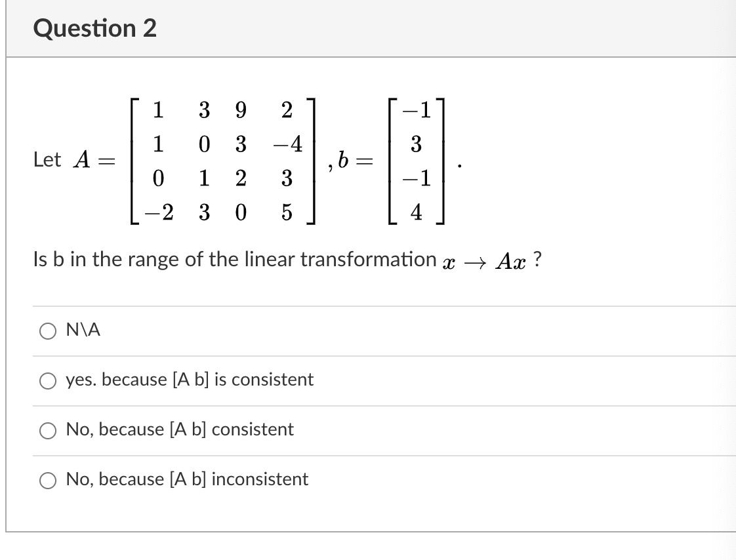Click the number 4 in vector b
This screenshot has height=560, width=736.
(x=416, y=211)
